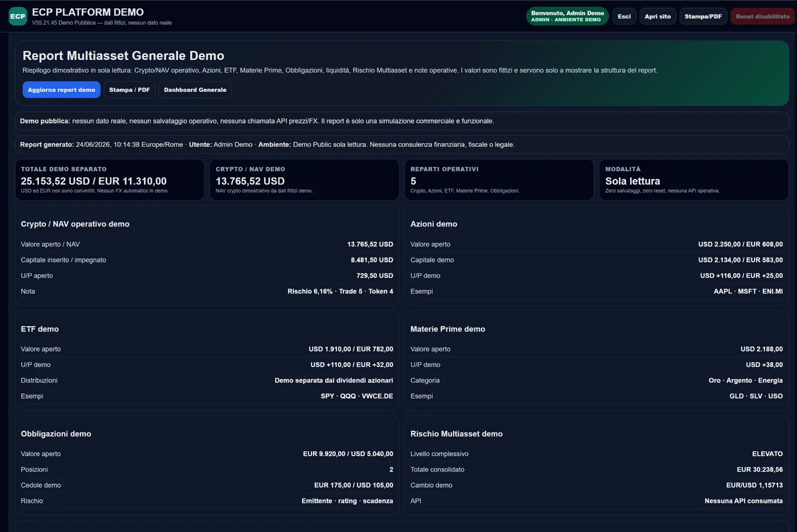Click ETF Valore aperto USD 1.910,00 value
797x532 pixels.
tap(351, 349)
